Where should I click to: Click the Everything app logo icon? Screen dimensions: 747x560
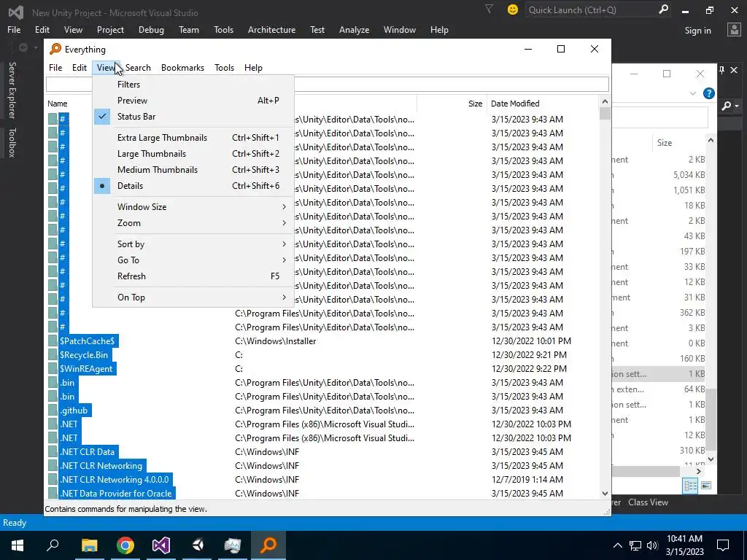click(x=55, y=49)
